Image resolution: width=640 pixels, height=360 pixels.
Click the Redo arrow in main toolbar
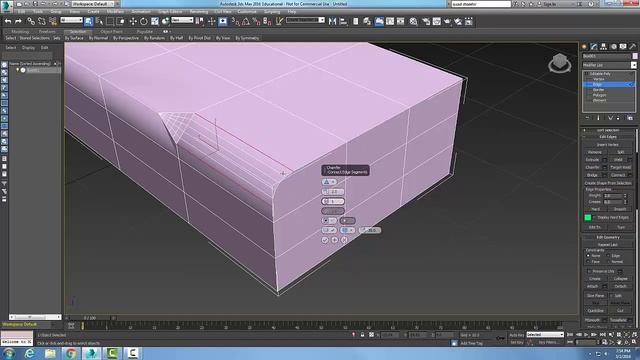pyautogui.click(x=18, y=21)
